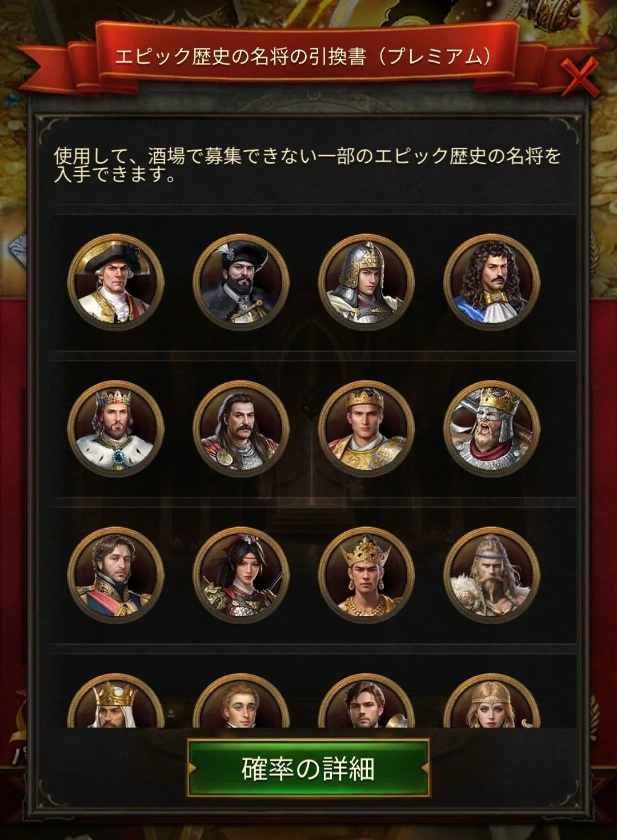
Task: Select the pale young man portrait in bottom row
Action: coord(241,701)
